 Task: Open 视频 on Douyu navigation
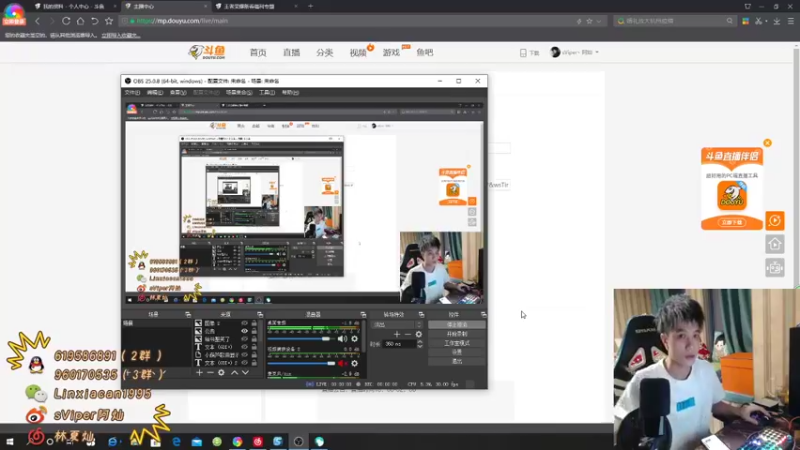358,53
